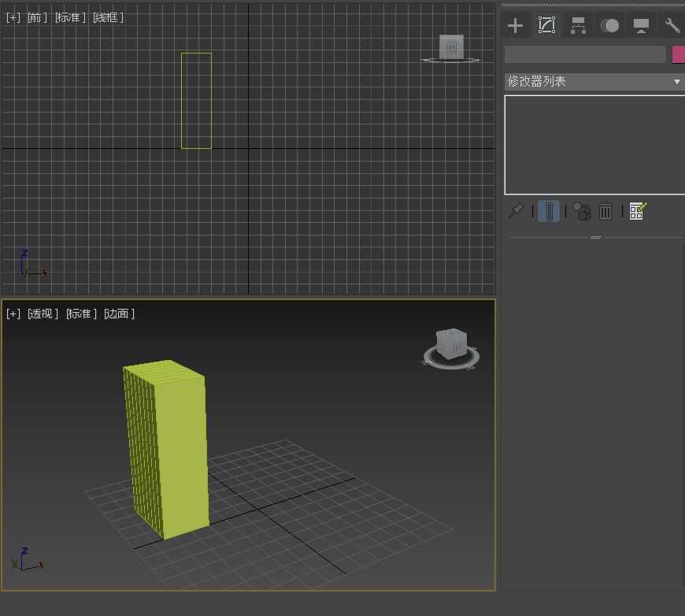Open the pink object color swatch

(x=678, y=54)
